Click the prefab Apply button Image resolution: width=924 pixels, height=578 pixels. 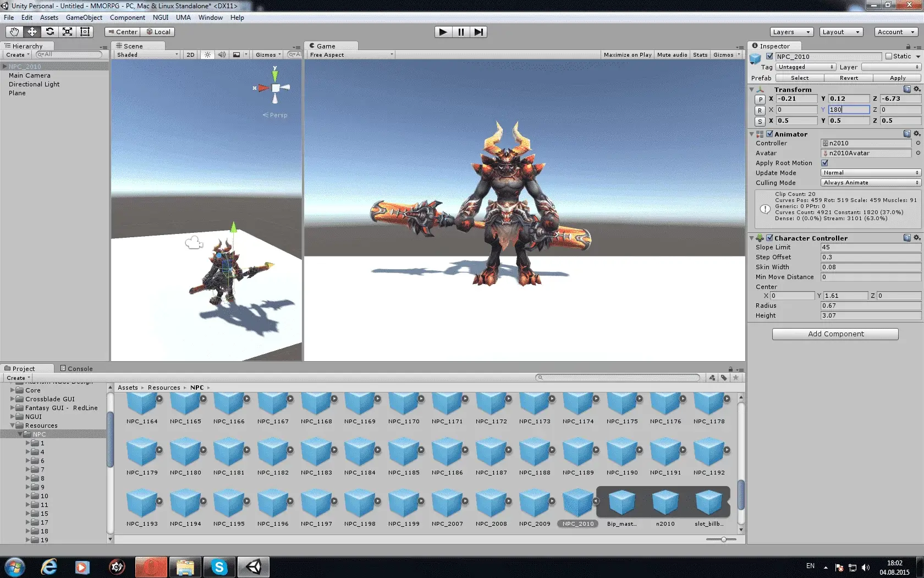pos(897,78)
